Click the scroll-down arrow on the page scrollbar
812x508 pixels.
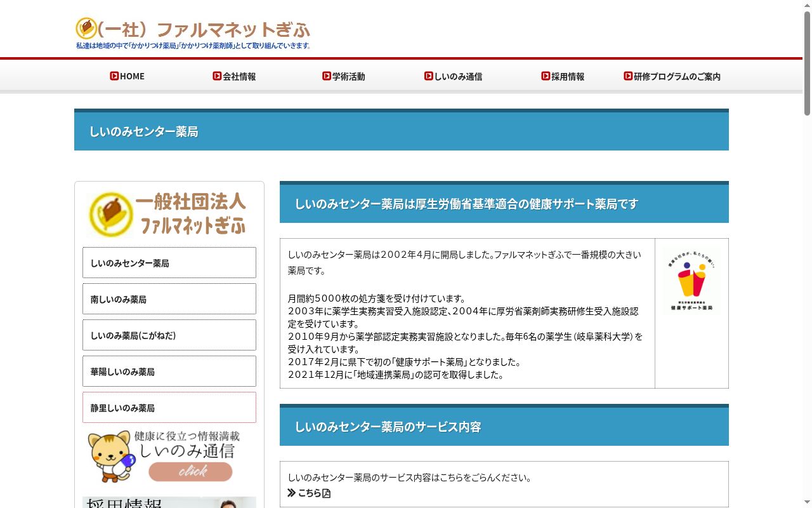click(807, 503)
